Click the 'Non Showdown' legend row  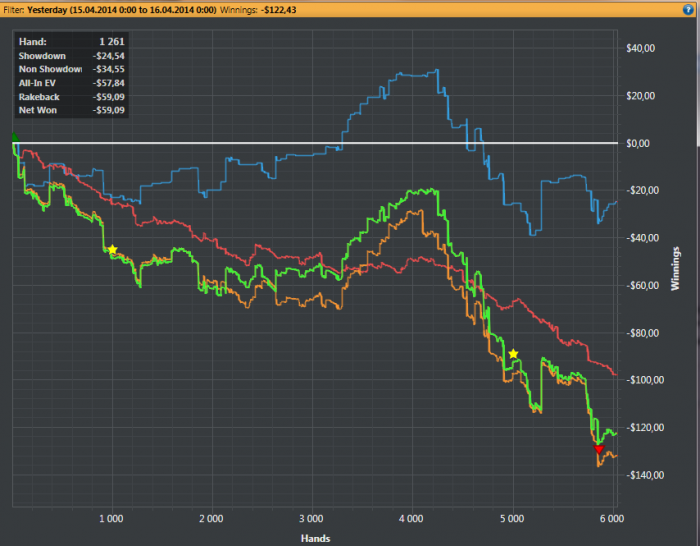point(71,69)
